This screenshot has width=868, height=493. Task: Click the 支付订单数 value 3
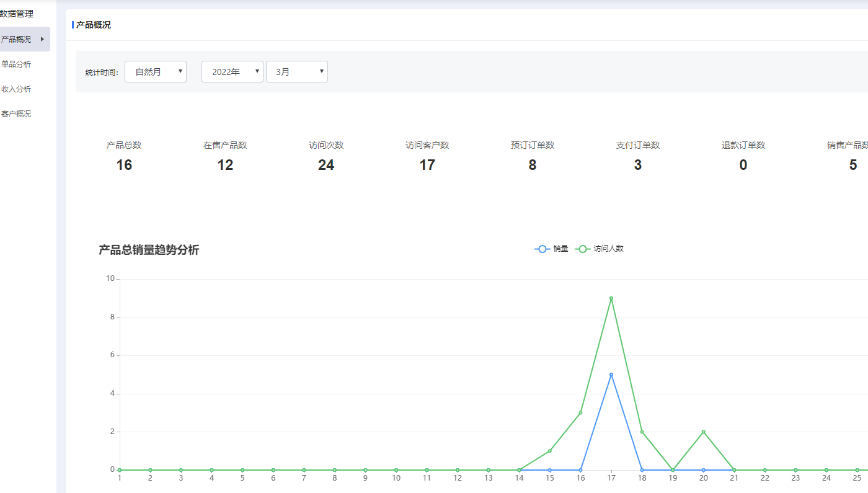(638, 165)
